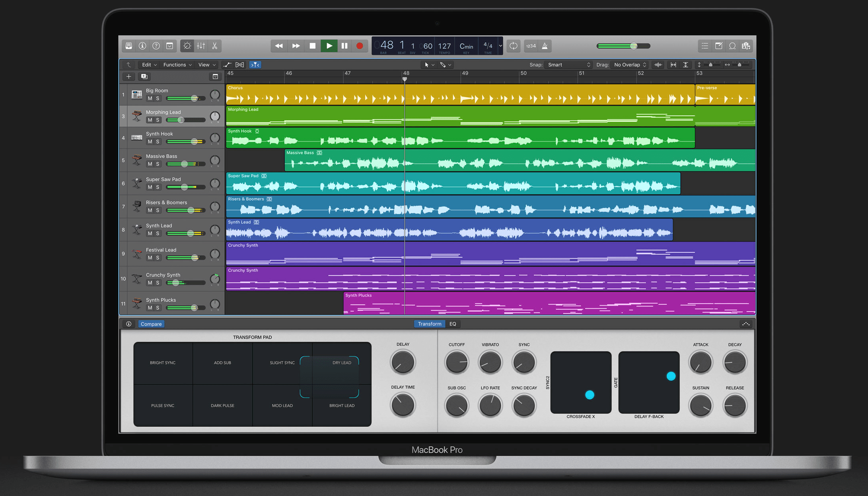Click the 1234 count-in icon

(531, 46)
